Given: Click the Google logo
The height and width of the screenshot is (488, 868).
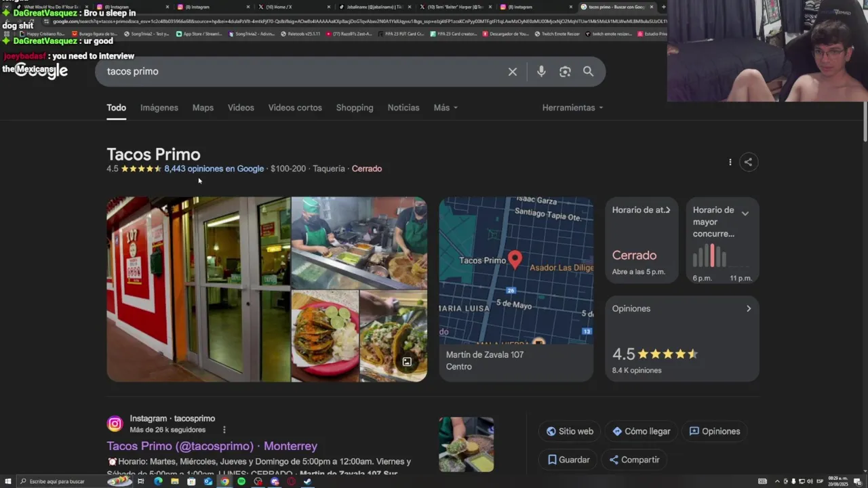Looking at the screenshot, I should (x=41, y=70).
